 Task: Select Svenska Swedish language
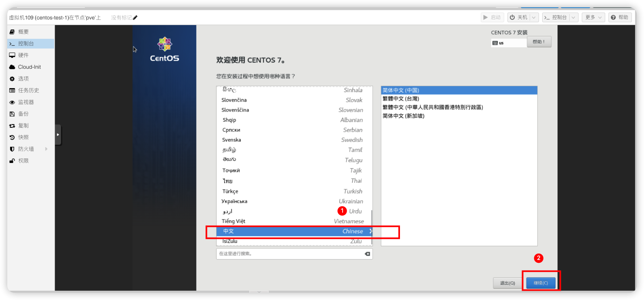(294, 140)
